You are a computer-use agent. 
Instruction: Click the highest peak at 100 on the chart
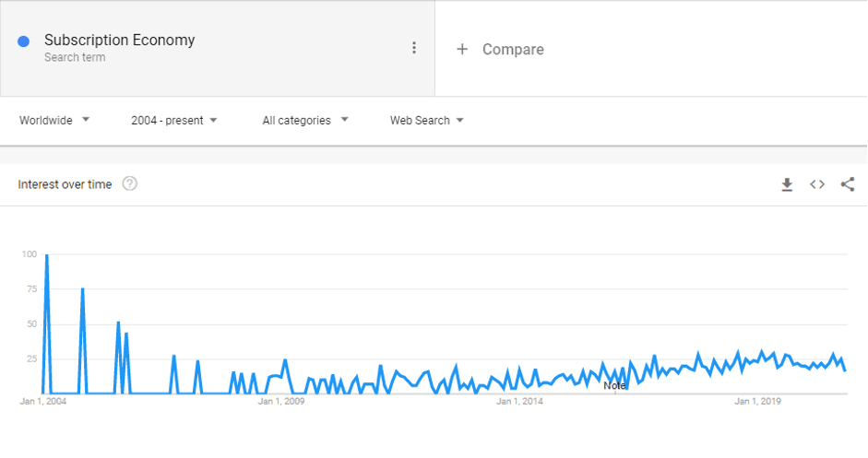[46, 255]
